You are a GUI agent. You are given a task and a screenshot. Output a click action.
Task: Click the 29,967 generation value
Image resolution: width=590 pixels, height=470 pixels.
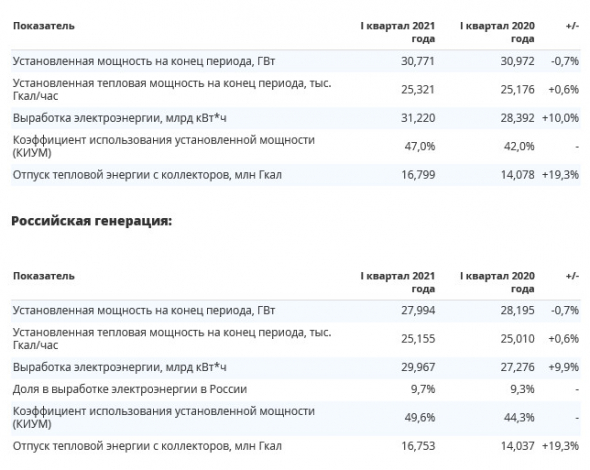click(418, 367)
